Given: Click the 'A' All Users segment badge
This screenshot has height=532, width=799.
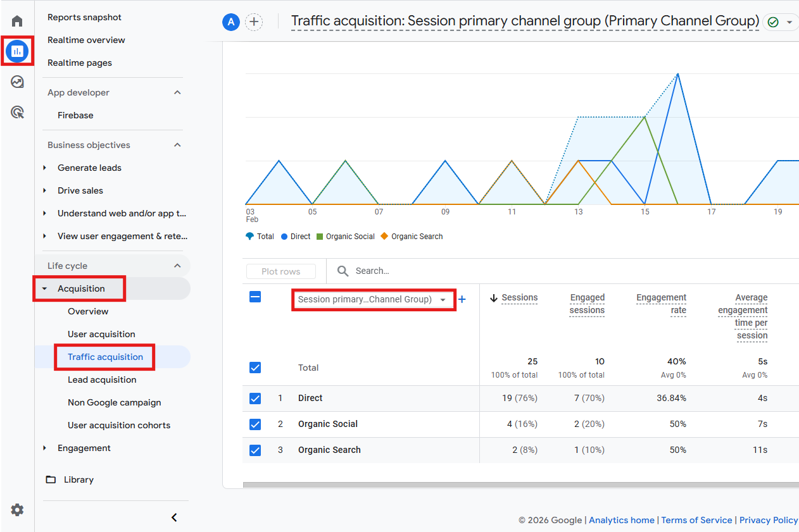Looking at the screenshot, I should tap(230, 22).
